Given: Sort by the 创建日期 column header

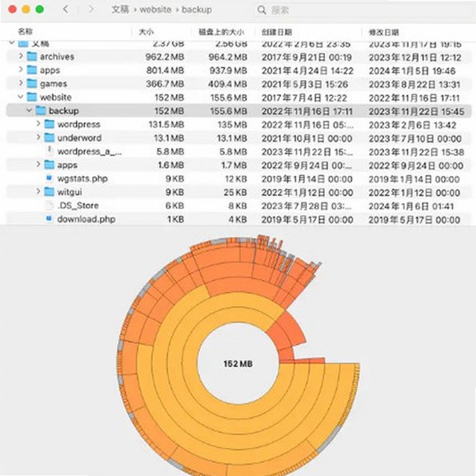Looking at the screenshot, I should click(277, 32).
